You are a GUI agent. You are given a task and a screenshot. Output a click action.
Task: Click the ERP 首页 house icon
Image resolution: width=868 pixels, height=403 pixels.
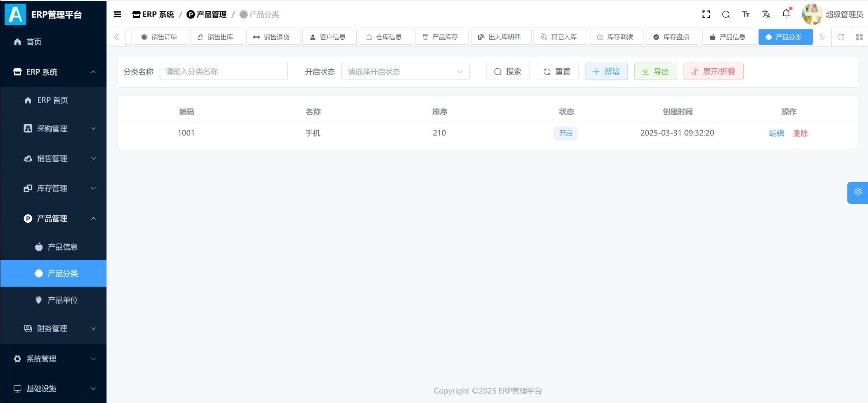28,100
